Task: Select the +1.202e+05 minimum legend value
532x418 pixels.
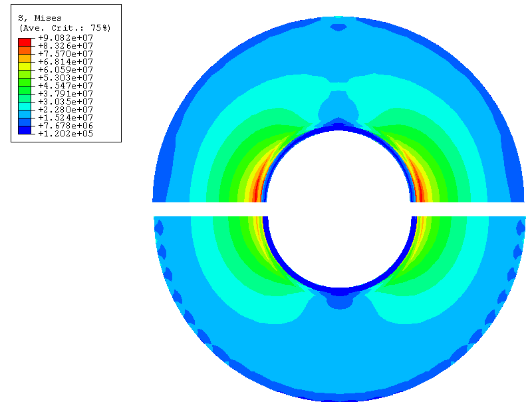Action: coord(65,133)
